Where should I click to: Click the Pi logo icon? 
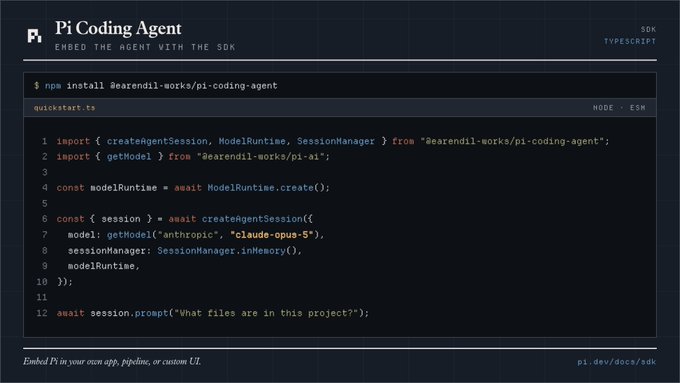(34, 36)
